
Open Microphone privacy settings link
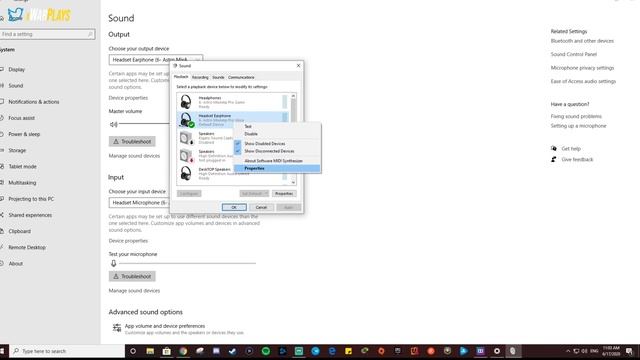tap(582, 68)
